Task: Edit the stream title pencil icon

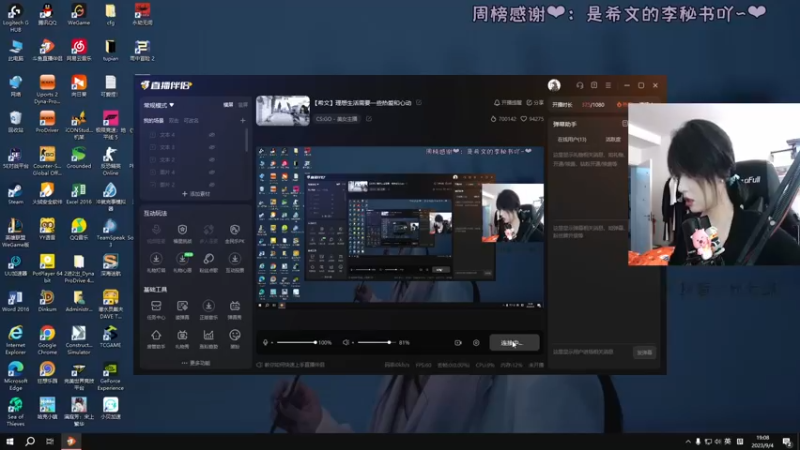Action: coord(419,103)
